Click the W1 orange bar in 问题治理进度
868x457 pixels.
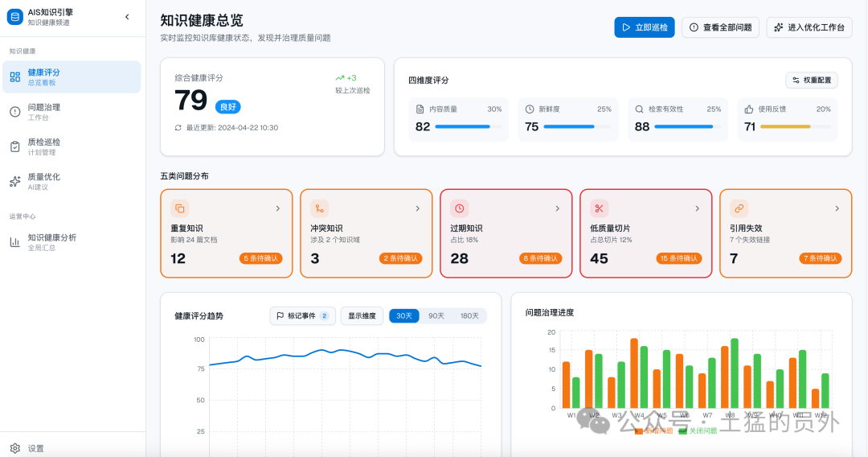click(567, 385)
